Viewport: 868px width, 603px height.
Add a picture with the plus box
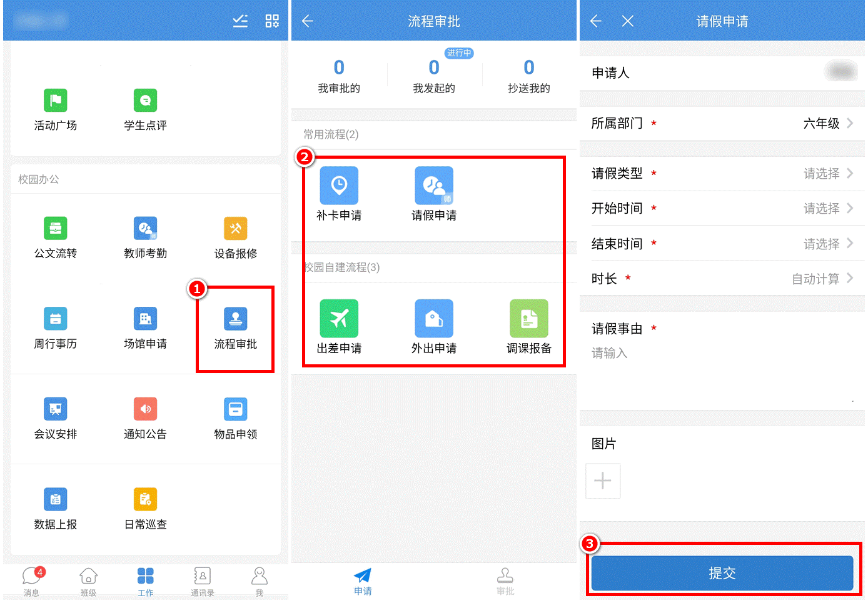coord(602,481)
